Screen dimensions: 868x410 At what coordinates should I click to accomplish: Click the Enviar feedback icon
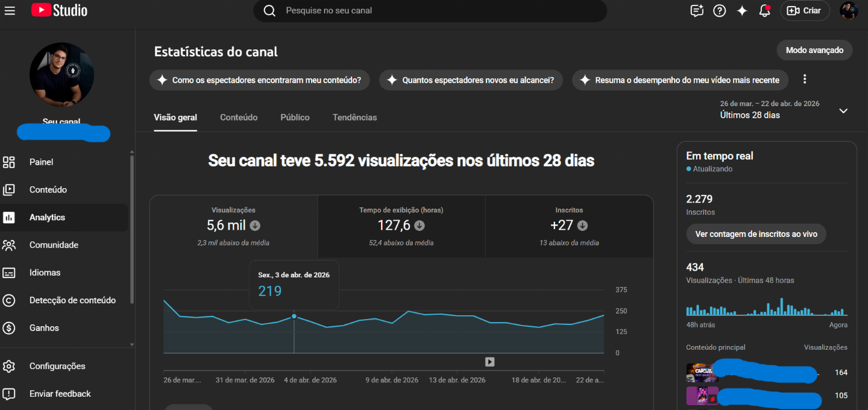point(9,394)
